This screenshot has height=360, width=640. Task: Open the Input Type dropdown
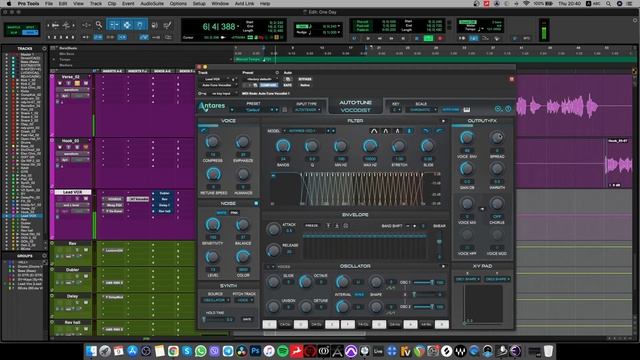point(307,110)
